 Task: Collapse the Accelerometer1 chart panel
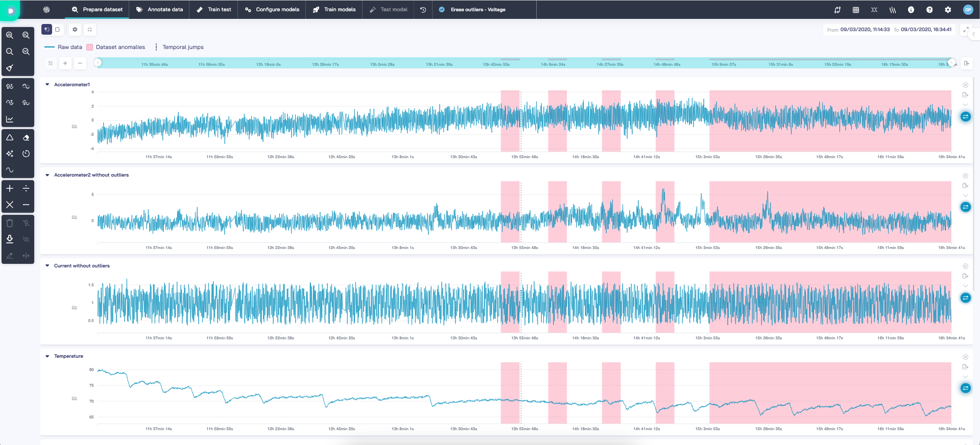pyautogui.click(x=47, y=85)
